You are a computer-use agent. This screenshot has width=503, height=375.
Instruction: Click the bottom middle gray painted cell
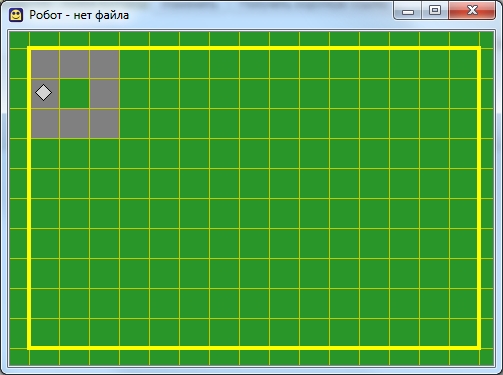tap(74, 123)
